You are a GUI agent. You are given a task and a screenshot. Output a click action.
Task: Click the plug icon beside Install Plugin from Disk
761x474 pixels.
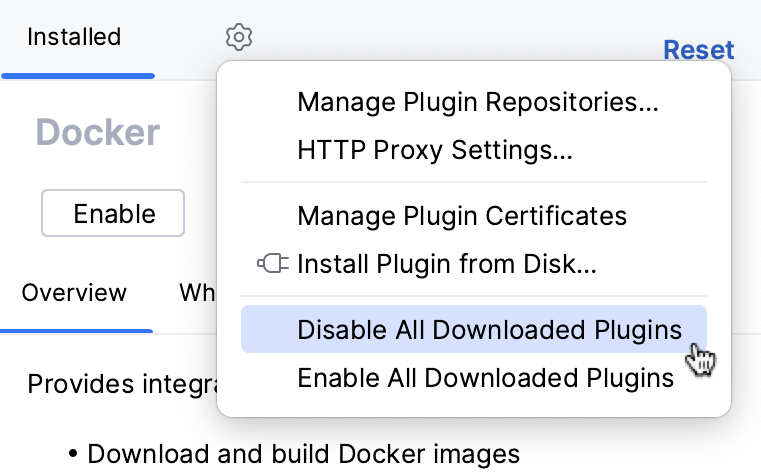271,265
